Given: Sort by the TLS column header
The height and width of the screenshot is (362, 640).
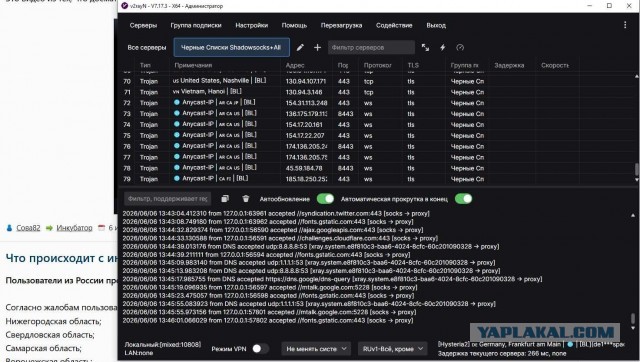Looking at the screenshot, I should point(413,65).
